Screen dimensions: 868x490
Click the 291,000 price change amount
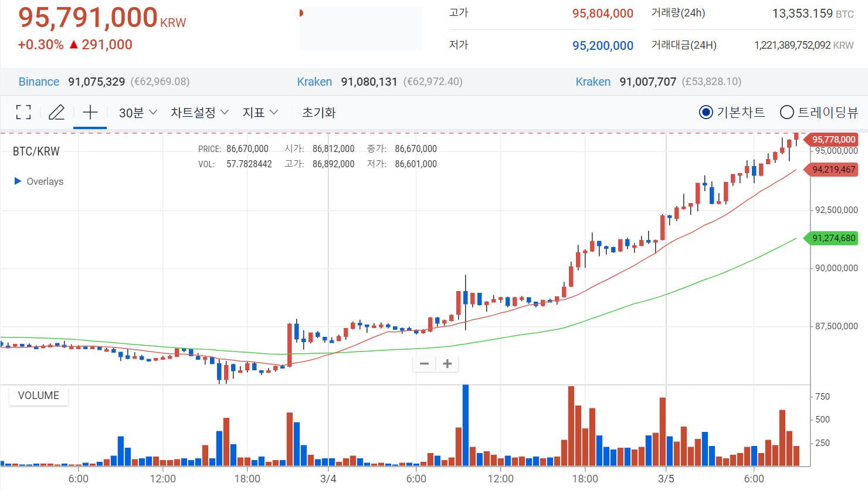point(107,45)
